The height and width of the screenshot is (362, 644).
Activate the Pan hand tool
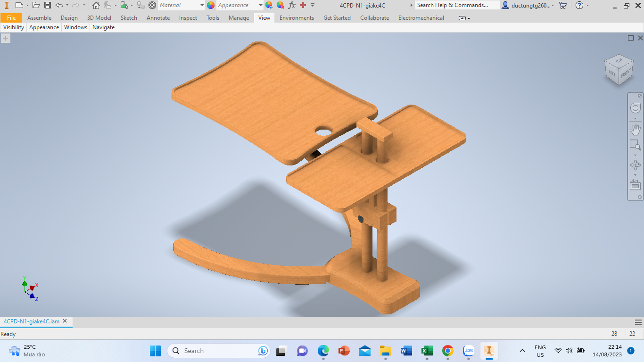636,130
